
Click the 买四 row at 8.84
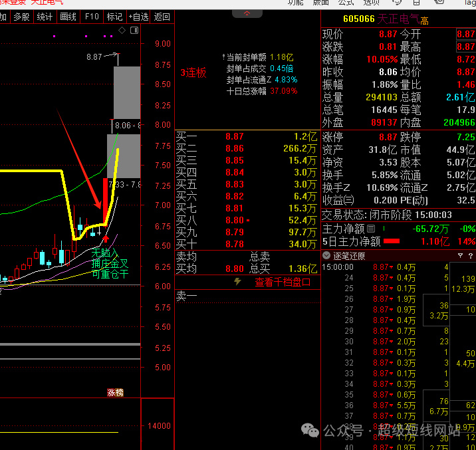[247, 172]
